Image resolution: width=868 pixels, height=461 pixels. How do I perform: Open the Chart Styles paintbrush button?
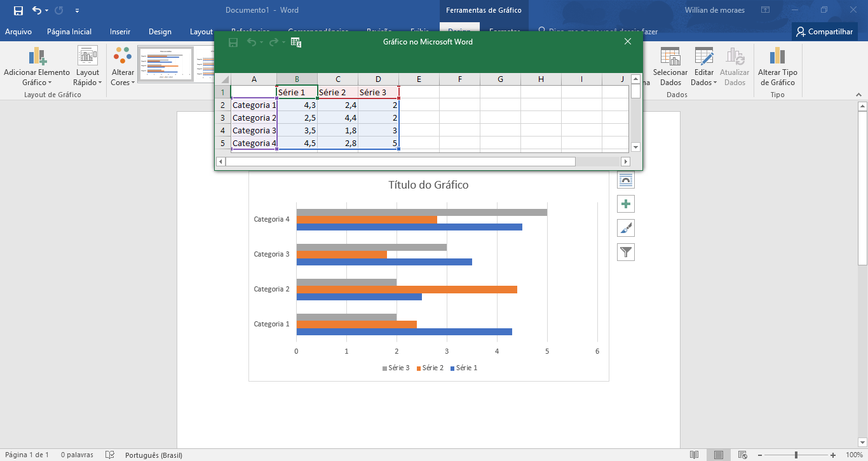point(626,228)
